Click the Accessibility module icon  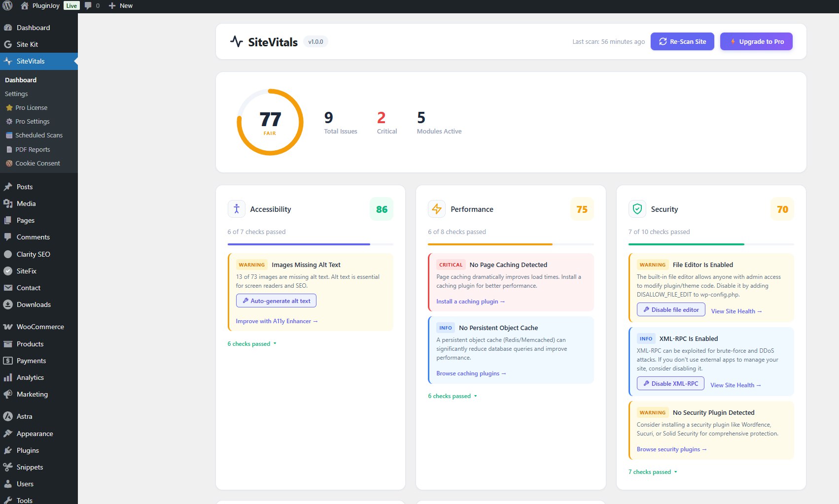pyautogui.click(x=236, y=209)
